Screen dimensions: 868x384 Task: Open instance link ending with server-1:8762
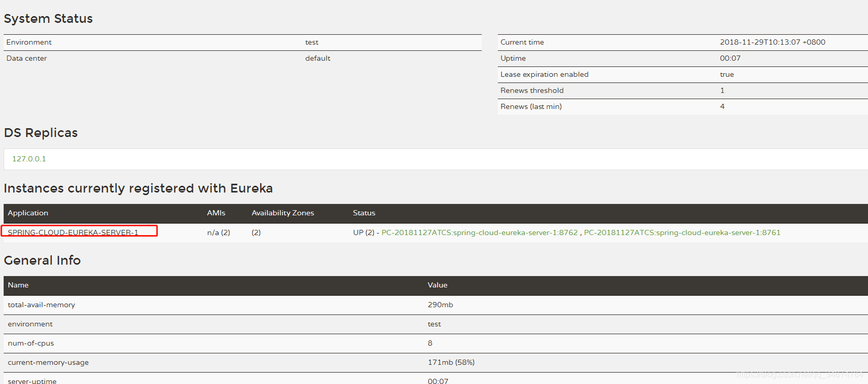[479, 232]
